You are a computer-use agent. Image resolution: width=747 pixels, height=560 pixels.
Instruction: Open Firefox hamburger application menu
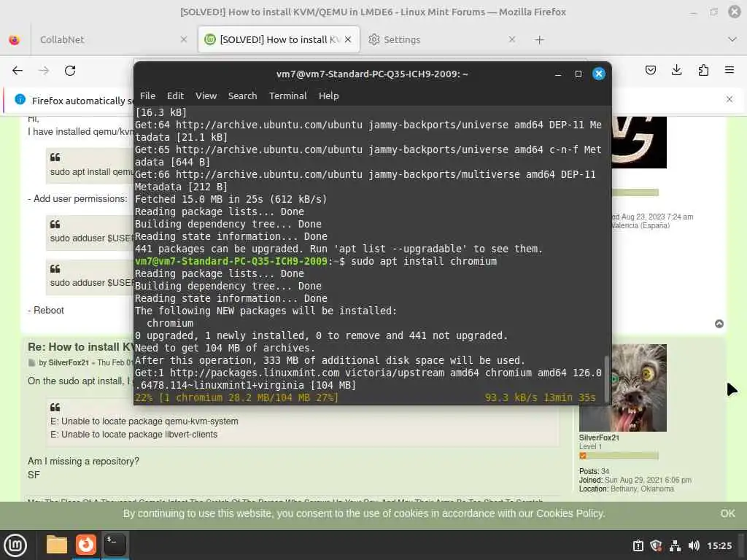[729, 70]
